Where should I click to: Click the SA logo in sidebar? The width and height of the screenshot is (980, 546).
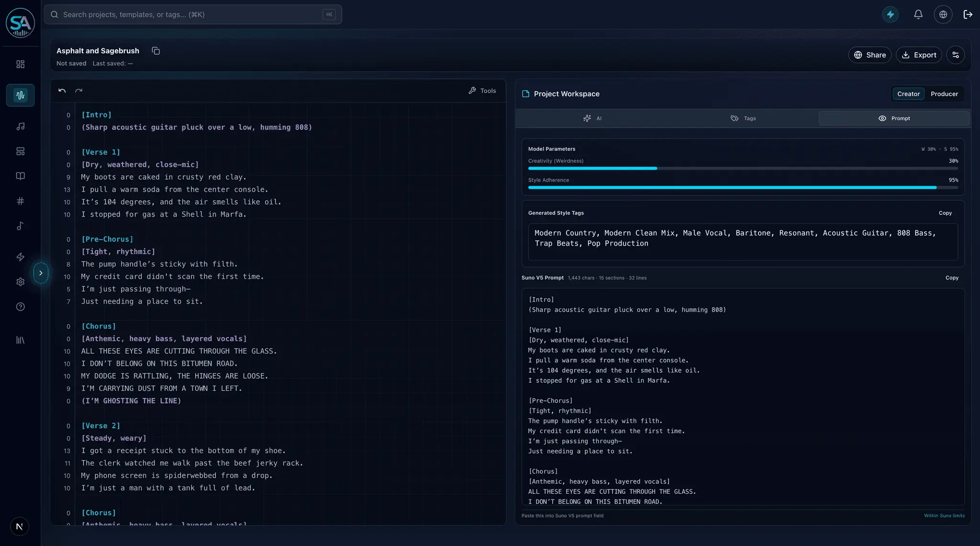click(x=20, y=23)
